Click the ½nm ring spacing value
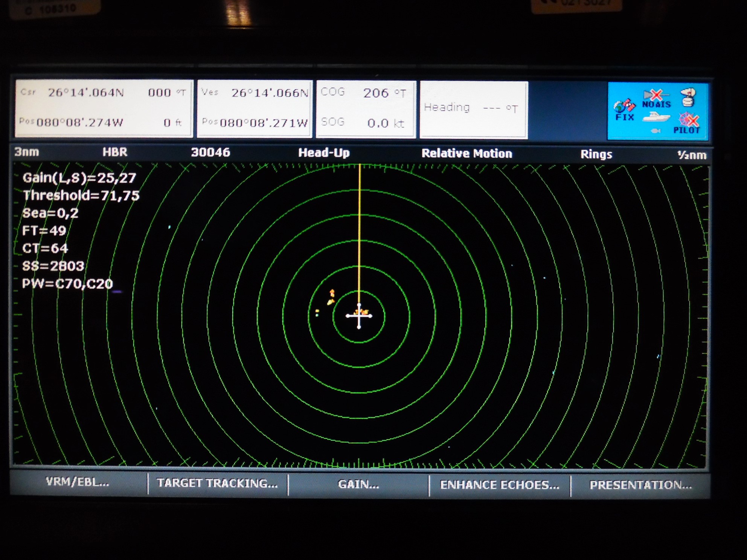The image size is (747, 560). pyautogui.click(x=692, y=155)
